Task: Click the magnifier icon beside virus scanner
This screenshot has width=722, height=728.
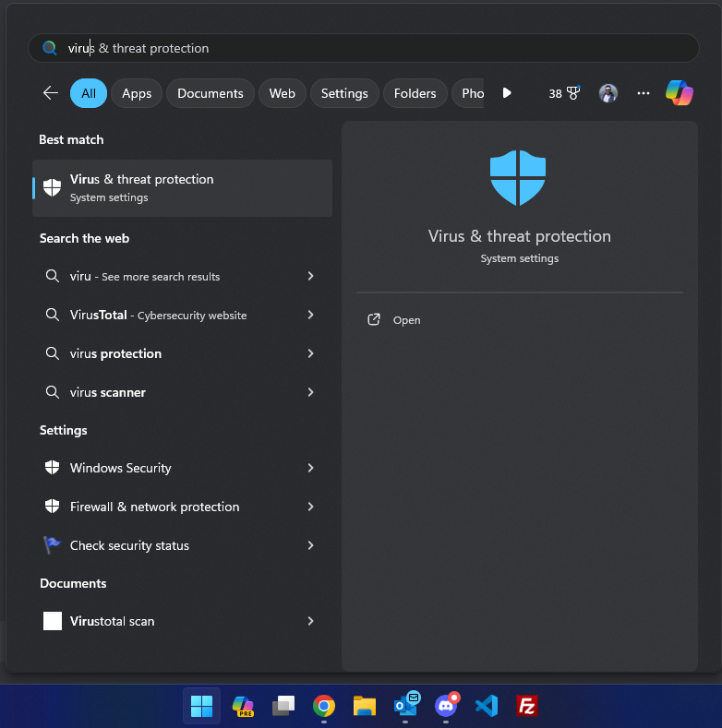Action: (x=52, y=392)
